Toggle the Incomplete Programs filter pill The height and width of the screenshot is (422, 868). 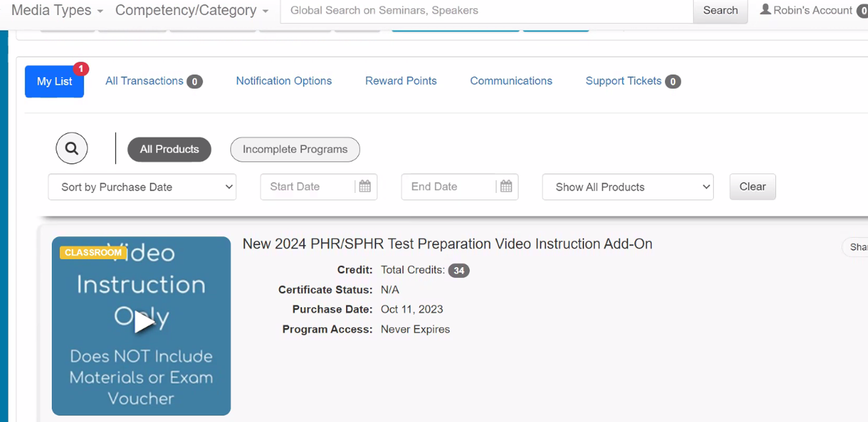click(295, 150)
